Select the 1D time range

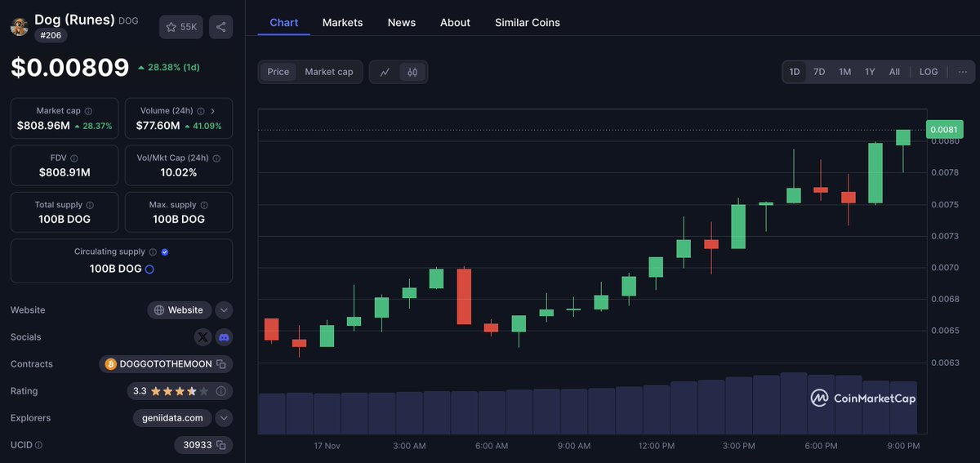point(795,72)
